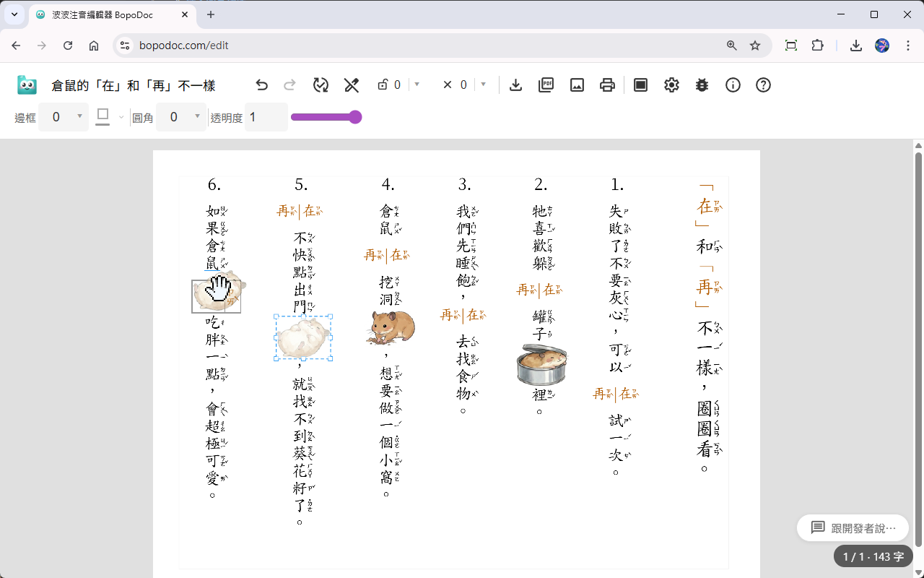Click the purple 透明度 opacity slider
Image resolution: width=924 pixels, height=578 pixels.
coord(326,116)
